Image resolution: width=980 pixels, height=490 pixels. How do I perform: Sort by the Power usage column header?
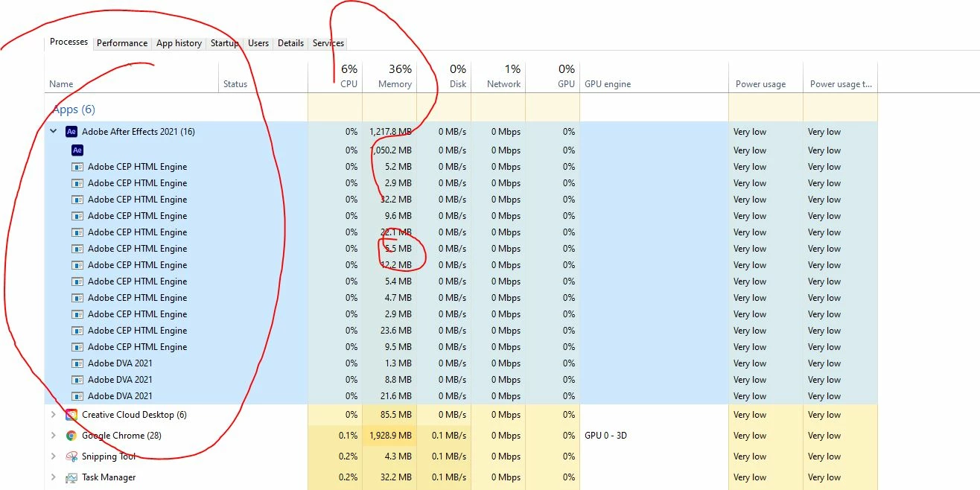(766, 77)
